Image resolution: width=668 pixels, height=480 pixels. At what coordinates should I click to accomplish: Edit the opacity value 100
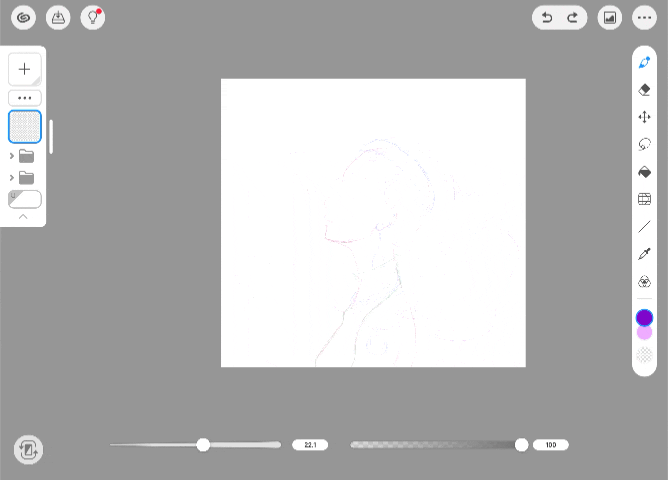551,445
